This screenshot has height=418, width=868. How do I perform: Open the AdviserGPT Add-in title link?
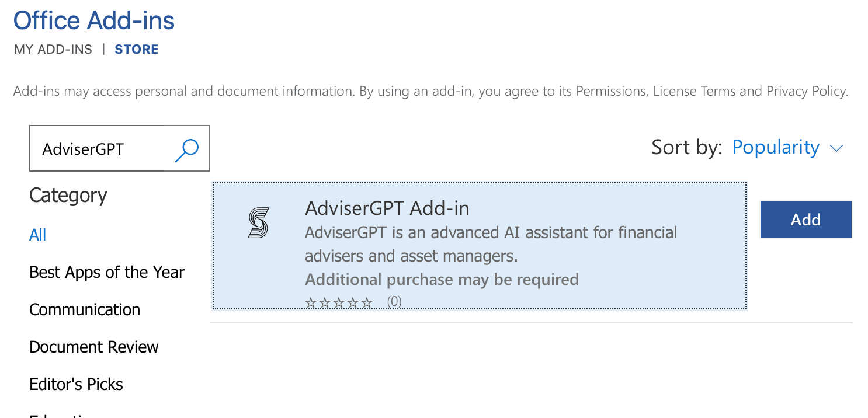[387, 208]
